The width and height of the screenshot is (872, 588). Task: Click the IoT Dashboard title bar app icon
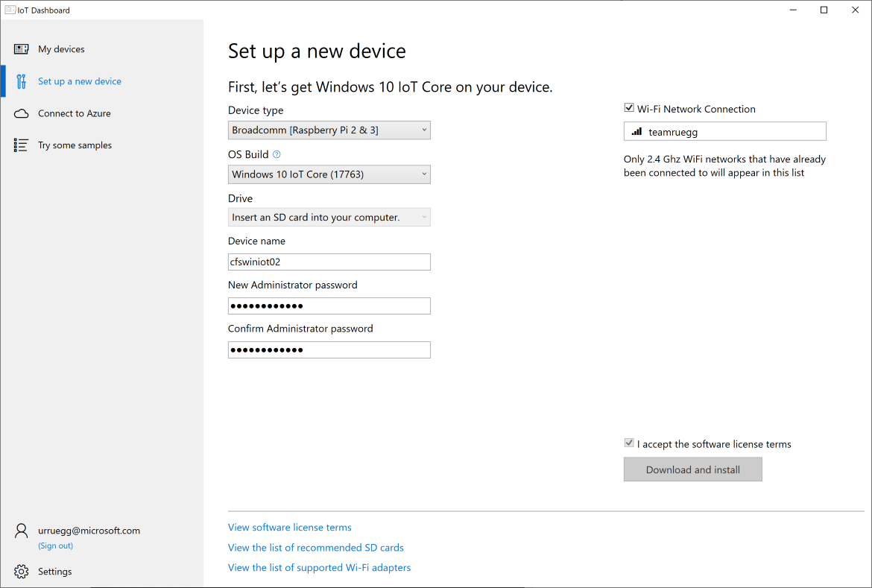(x=10, y=10)
